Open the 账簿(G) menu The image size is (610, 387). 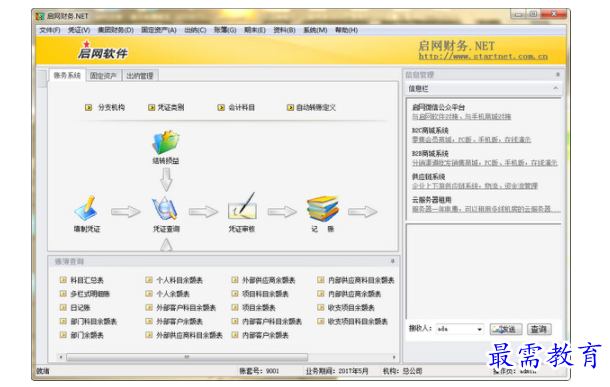click(x=225, y=30)
